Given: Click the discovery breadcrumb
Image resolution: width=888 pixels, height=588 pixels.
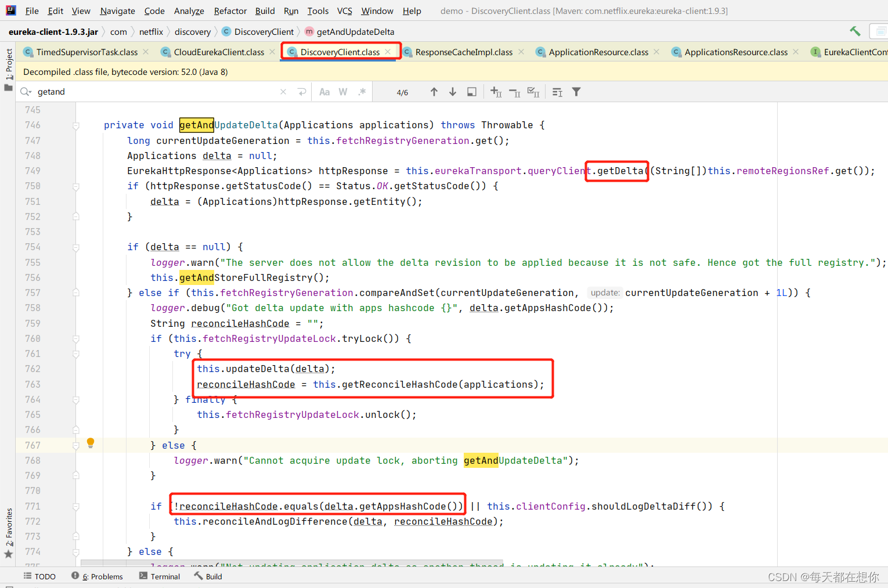Looking at the screenshot, I should [x=193, y=32].
